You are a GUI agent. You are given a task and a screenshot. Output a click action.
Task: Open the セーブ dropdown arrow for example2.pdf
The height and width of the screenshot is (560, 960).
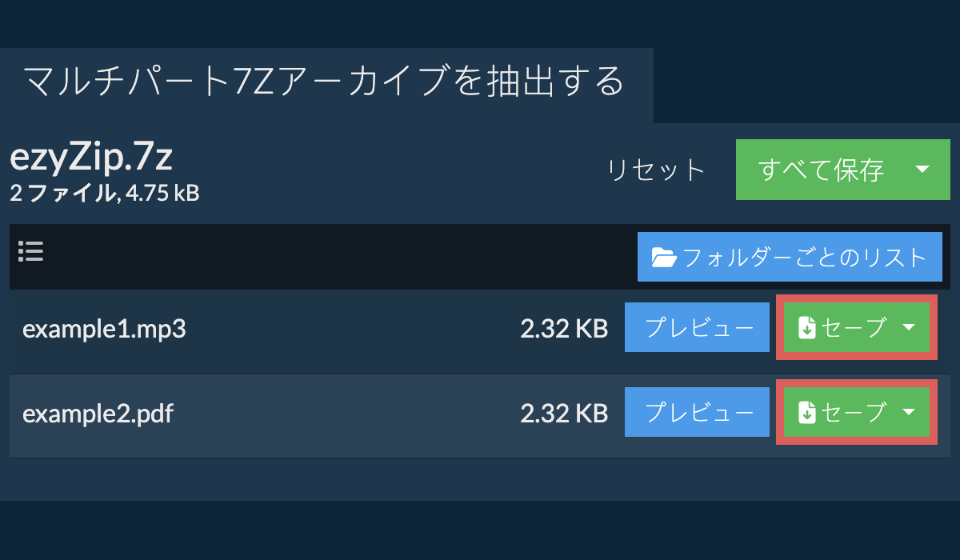point(909,412)
